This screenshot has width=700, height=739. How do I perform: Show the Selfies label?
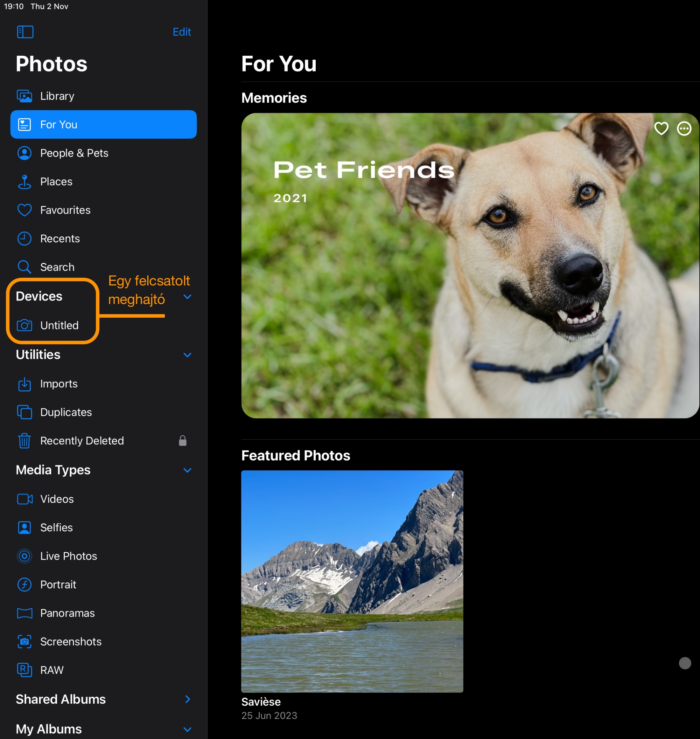(x=57, y=528)
